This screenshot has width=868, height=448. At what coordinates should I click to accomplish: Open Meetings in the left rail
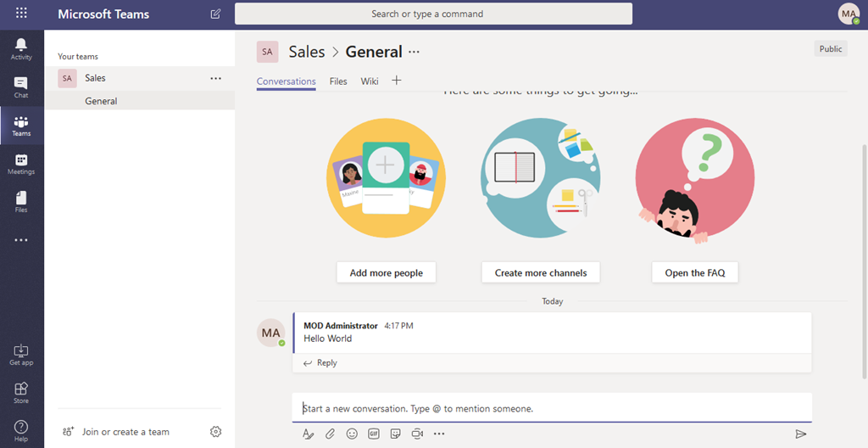coord(21,163)
